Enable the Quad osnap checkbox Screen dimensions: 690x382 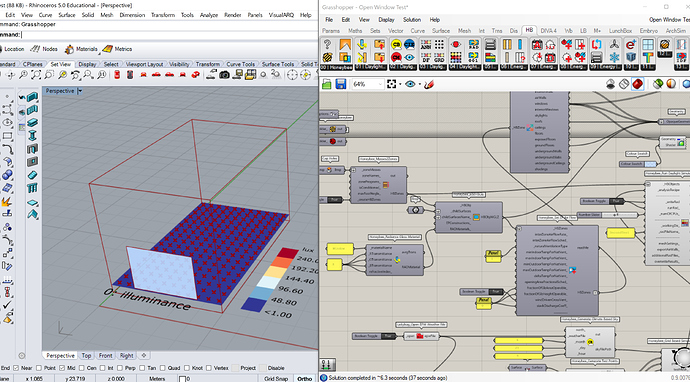tap(162, 368)
